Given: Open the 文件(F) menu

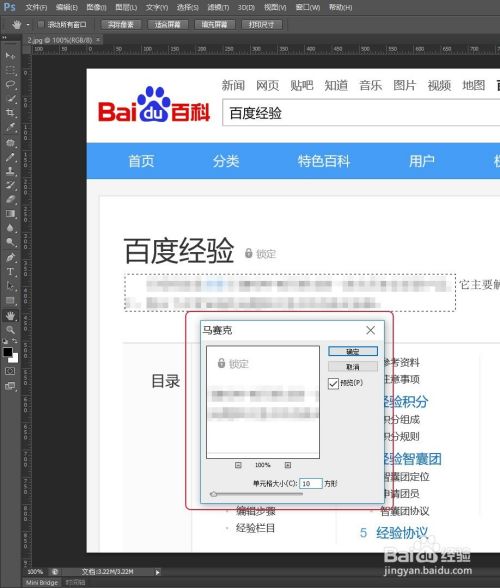Looking at the screenshot, I should tap(36, 7).
